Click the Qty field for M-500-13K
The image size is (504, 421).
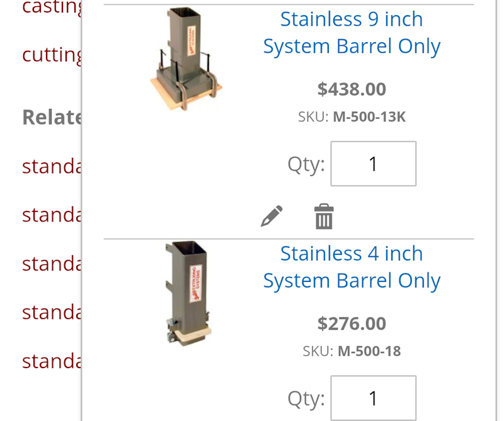coord(374,164)
